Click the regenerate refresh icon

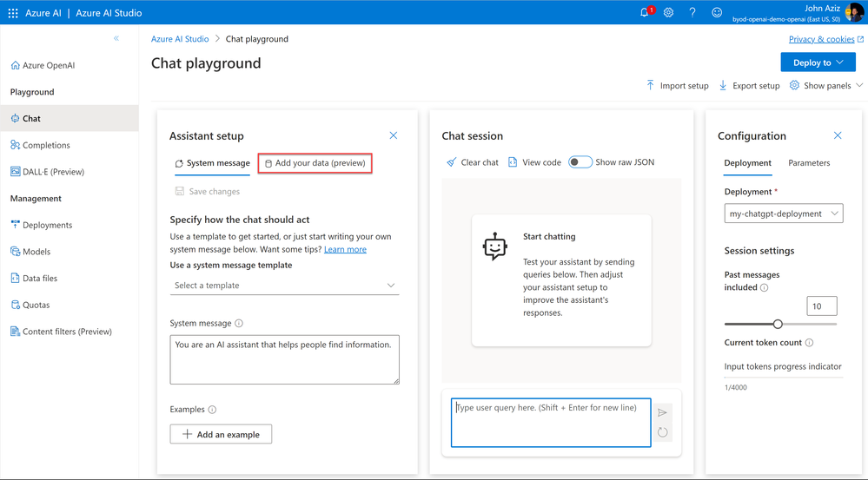(663, 432)
